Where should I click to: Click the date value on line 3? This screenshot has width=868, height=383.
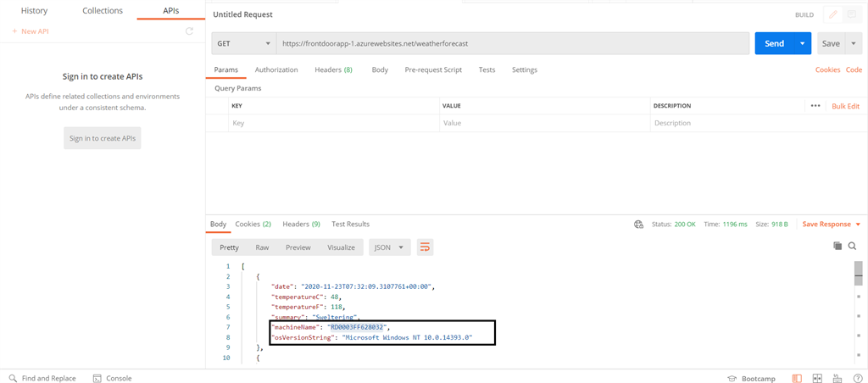[368, 286]
